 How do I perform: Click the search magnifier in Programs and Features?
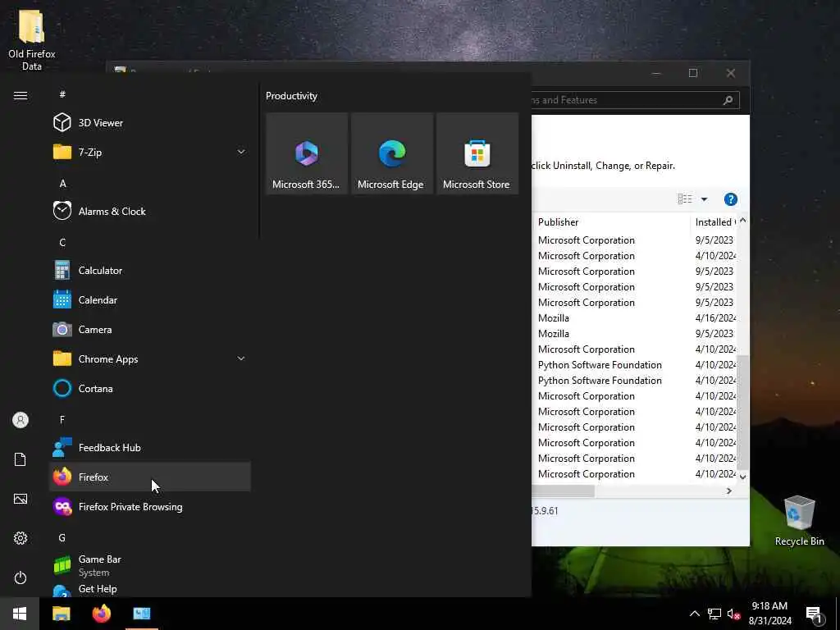pos(728,100)
